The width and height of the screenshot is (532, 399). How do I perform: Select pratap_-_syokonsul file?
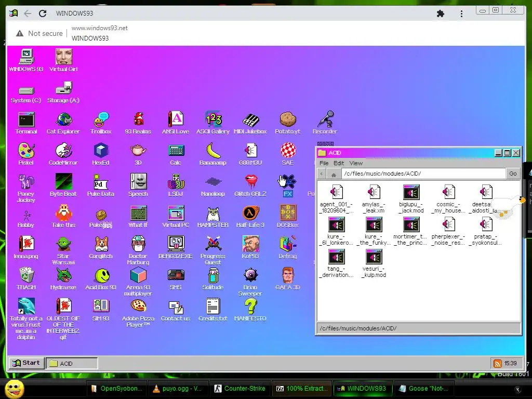click(486, 231)
